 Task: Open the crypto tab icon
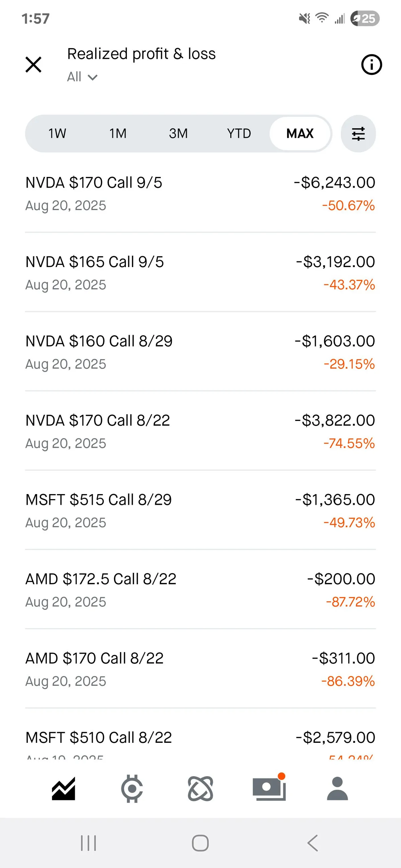tap(132, 789)
